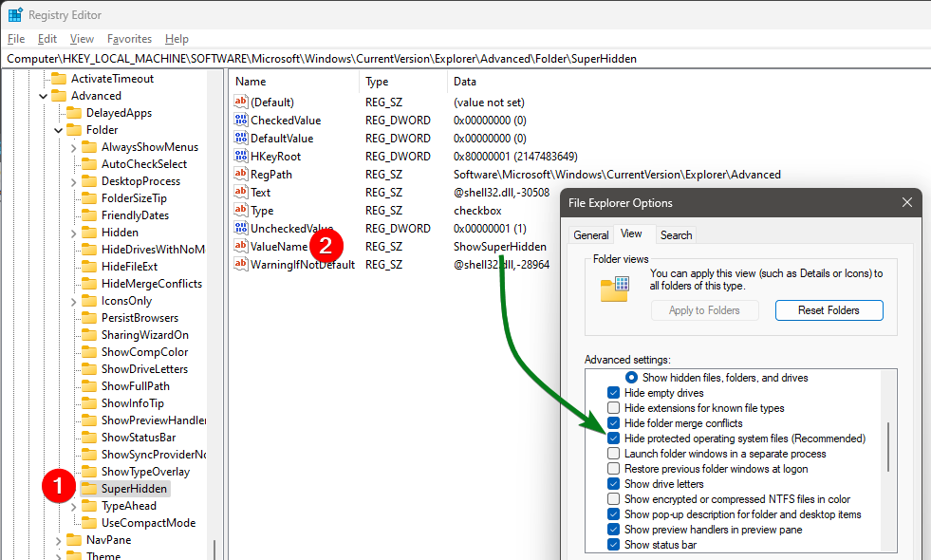Click the HideMergeConflicts folder icon

coord(89,283)
